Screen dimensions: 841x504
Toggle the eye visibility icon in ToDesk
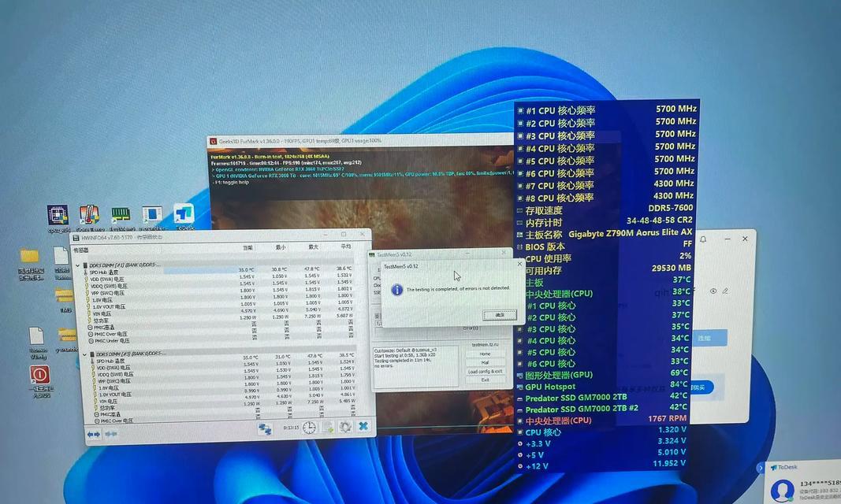(x=713, y=291)
